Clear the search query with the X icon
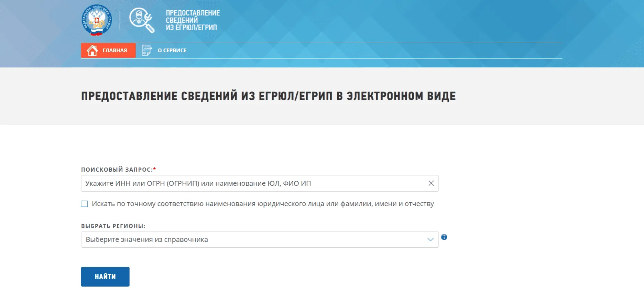This screenshot has width=644, height=290. coord(431,183)
